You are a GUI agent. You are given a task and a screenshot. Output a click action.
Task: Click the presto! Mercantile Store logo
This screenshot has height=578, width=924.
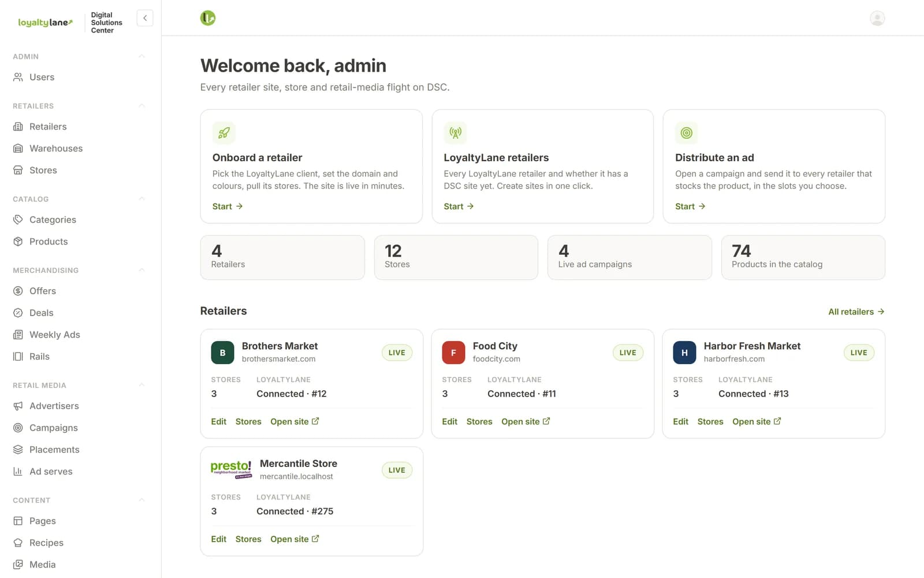click(231, 469)
